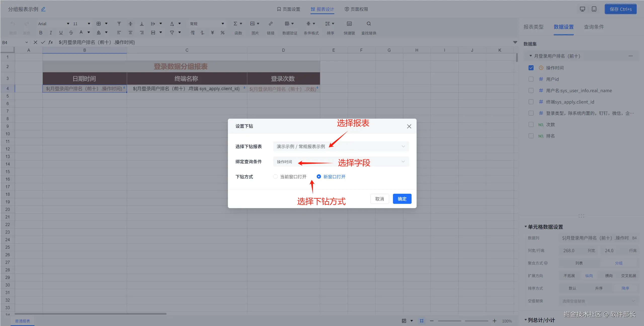Open the 页面权限 tab
This screenshot has height=326, width=644.
(x=356, y=9)
